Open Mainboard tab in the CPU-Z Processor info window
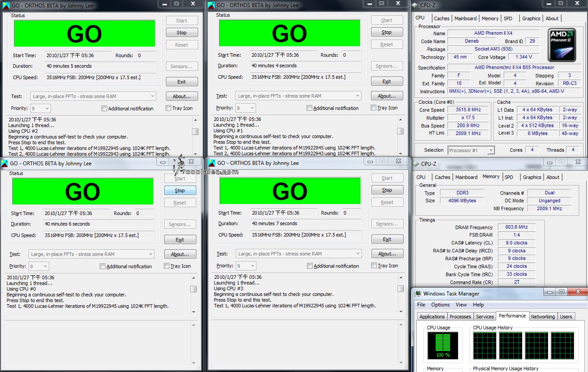Image resolution: width=588 pixels, height=372 pixels. (x=465, y=18)
